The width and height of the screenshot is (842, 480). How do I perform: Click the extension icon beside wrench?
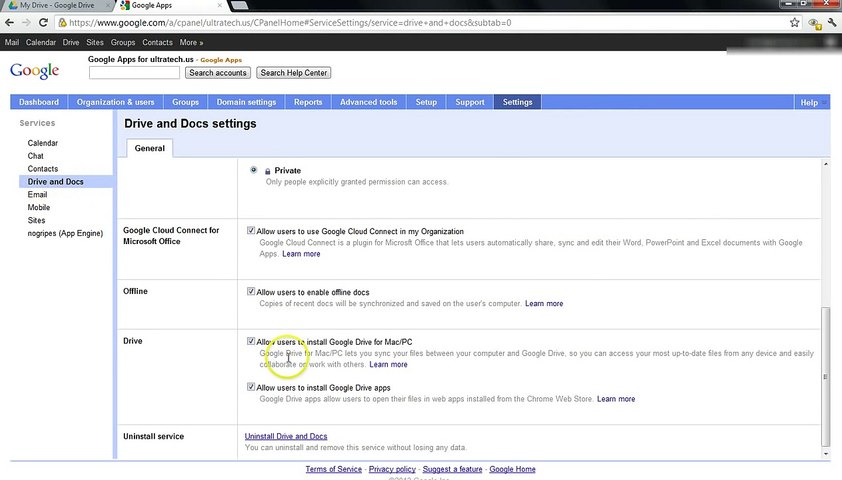[x=815, y=23]
